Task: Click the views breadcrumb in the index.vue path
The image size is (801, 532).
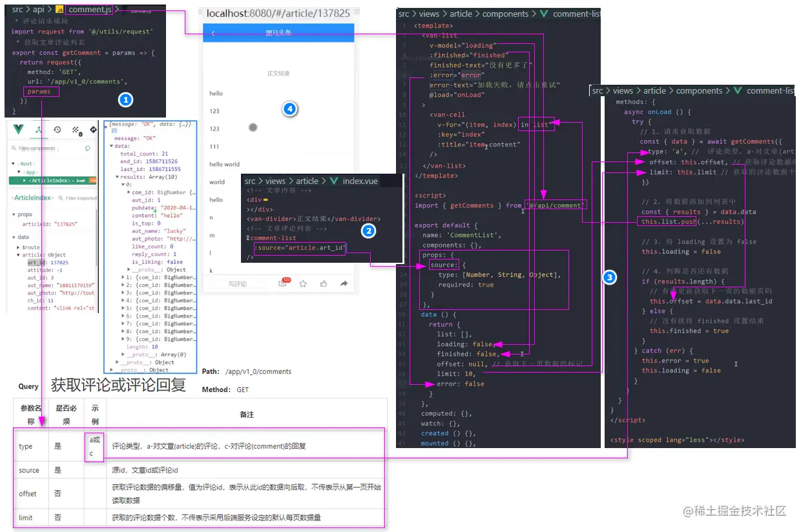Action: click(275, 181)
